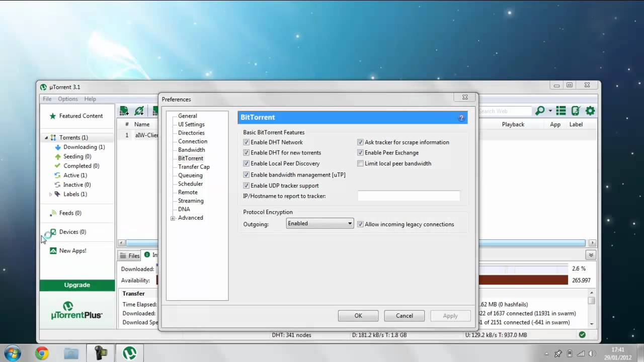The image size is (644, 362).
Task: Toggle Allow incoming legacy connections
Action: point(360,224)
